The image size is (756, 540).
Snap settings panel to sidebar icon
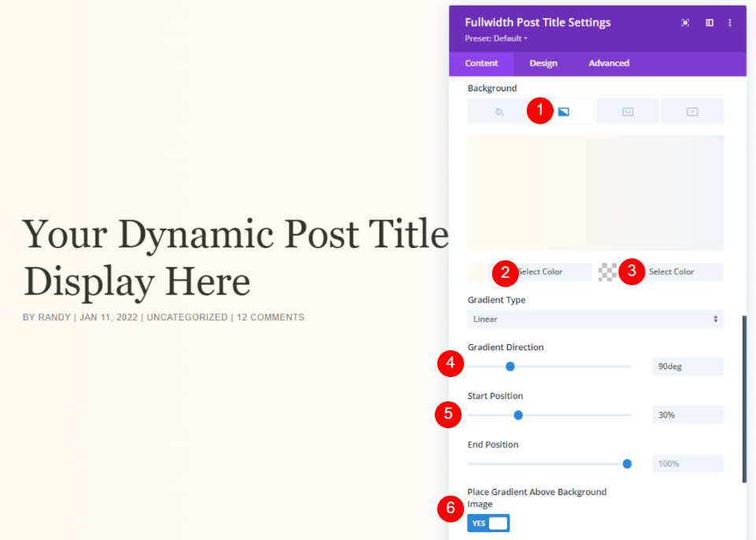pos(710,23)
